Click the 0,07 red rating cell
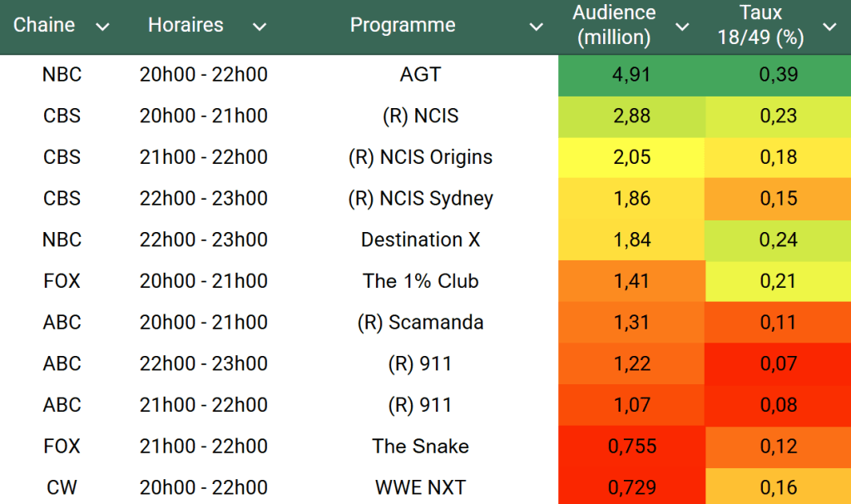851x504 pixels. 778,363
